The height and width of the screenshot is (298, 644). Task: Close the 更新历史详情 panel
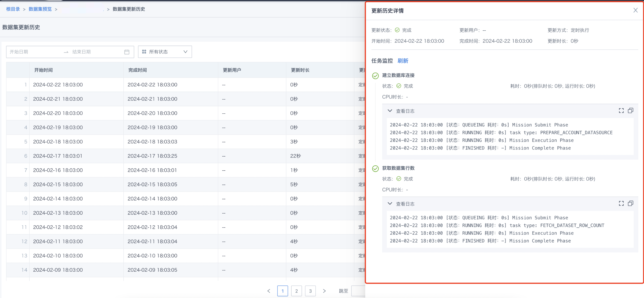click(635, 10)
